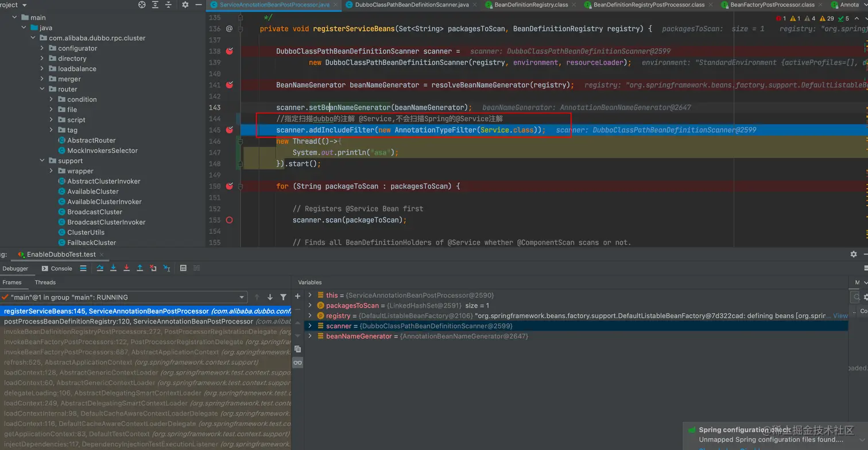This screenshot has width=868, height=450.
Task: Click the Run to Cursor icon
Action: [166, 268]
